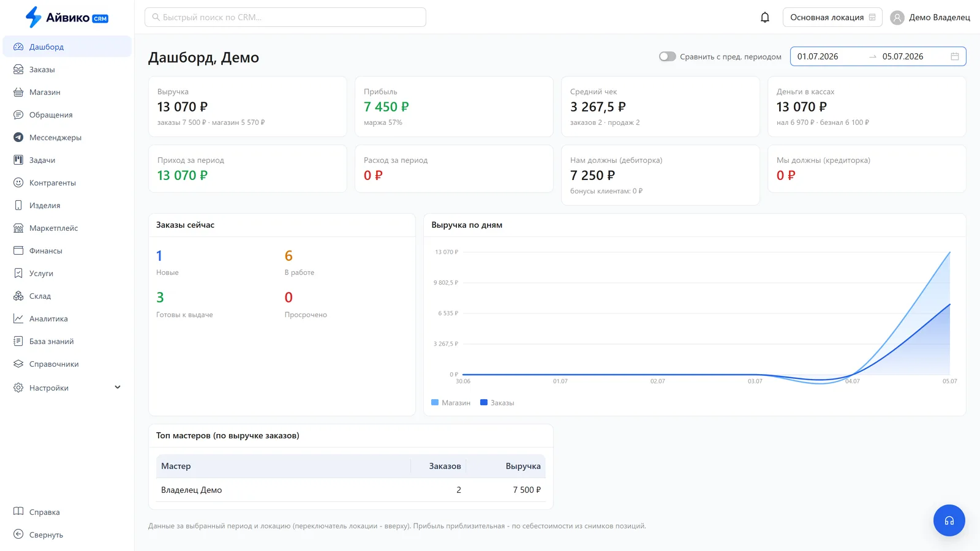
Task: Click the Нам должны (дебиторка) card
Action: 660,175
